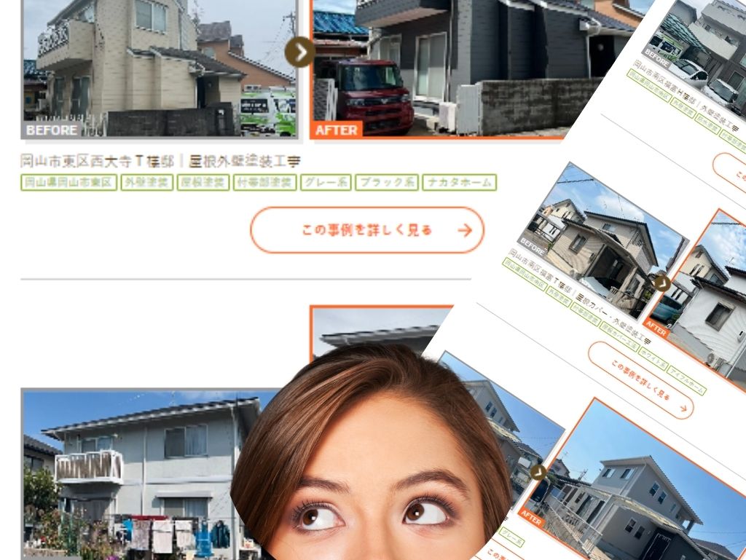The width and height of the screenshot is (746, 560).
Task: Select the ホワイト系 tag on the tilted page
Action: point(653,358)
